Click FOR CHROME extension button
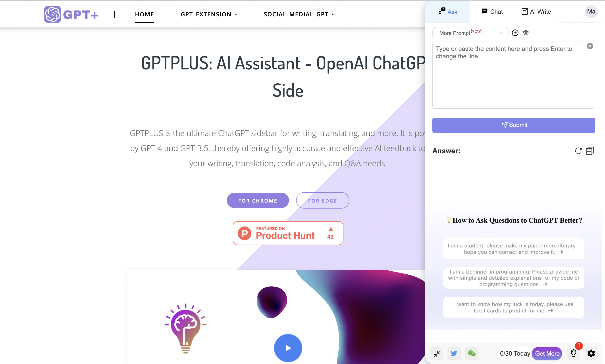This screenshot has height=364, width=605. pyautogui.click(x=258, y=200)
